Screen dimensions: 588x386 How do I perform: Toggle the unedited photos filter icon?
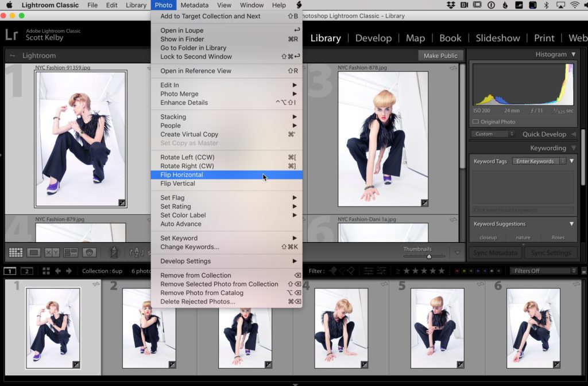pyautogui.click(x=382, y=271)
